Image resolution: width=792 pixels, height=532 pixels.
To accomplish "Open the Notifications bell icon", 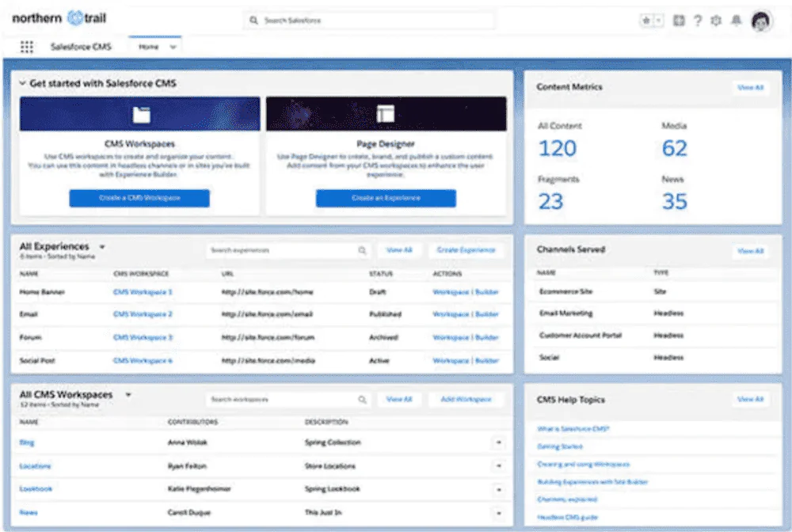I will point(737,21).
